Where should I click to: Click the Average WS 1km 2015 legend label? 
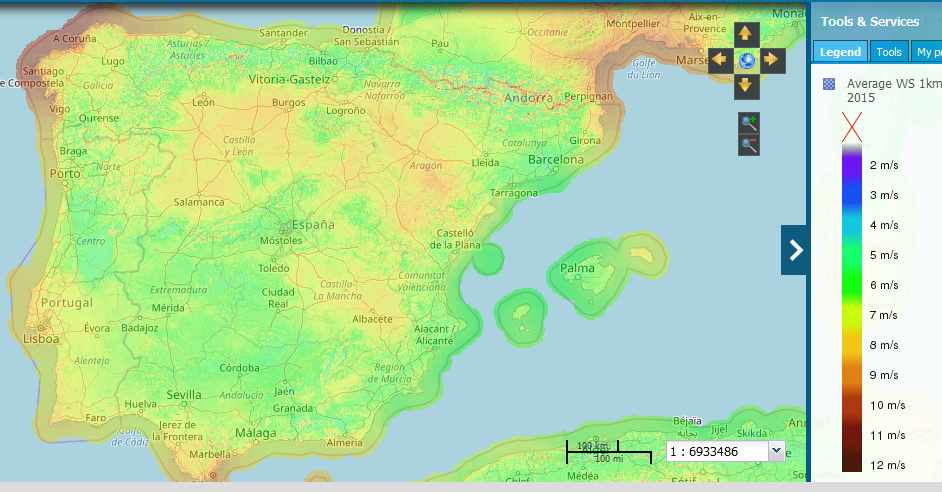tap(892, 91)
